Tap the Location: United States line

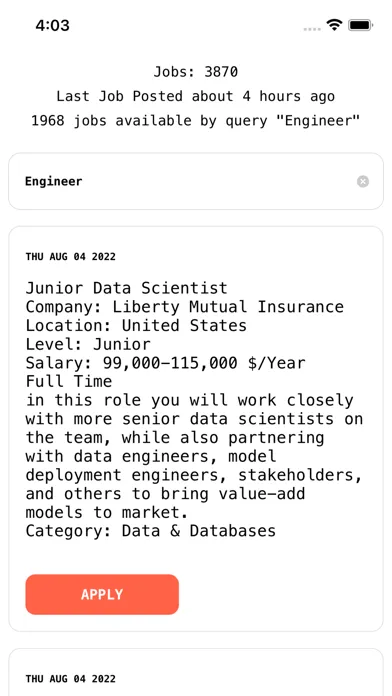[x=136, y=325]
